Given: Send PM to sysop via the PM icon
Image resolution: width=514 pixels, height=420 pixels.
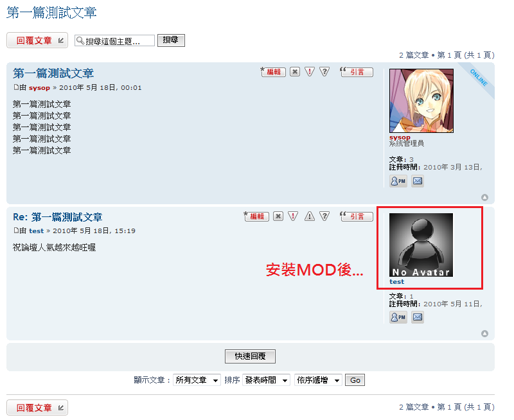Looking at the screenshot, I should tap(398, 181).
